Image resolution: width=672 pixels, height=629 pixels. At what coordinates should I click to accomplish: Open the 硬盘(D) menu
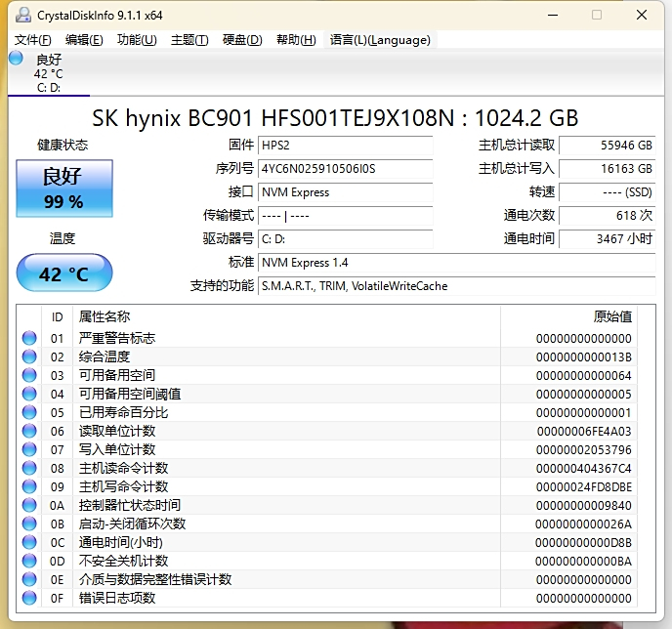pos(242,40)
